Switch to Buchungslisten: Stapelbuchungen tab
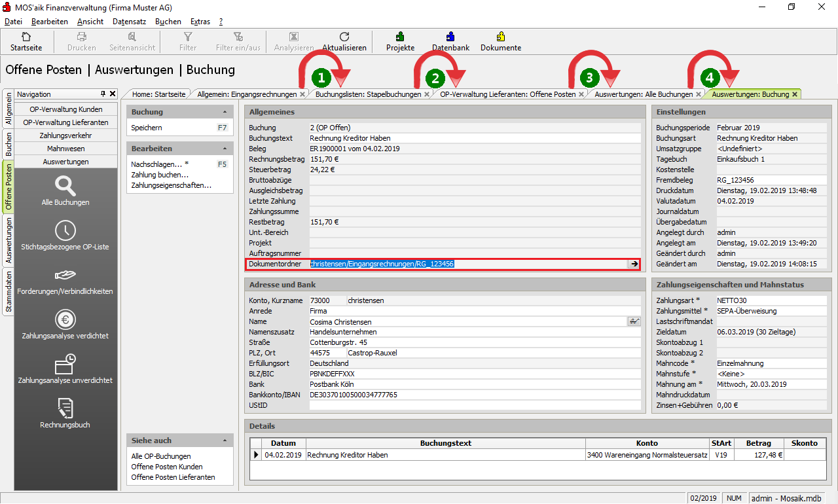The height and width of the screenshot is (504, 838). pyautogui.click(x=368, y=94)
